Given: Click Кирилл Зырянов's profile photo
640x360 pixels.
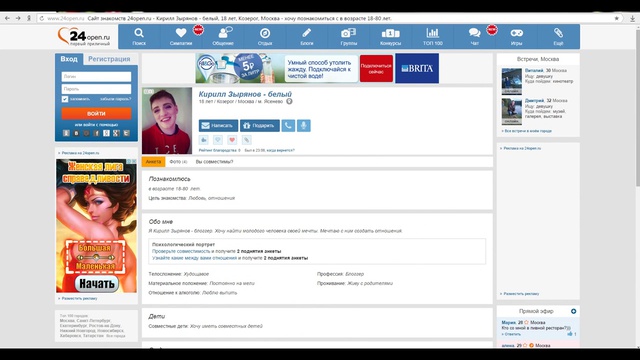Looking at the screenshot, I should [x=167, y=120].
